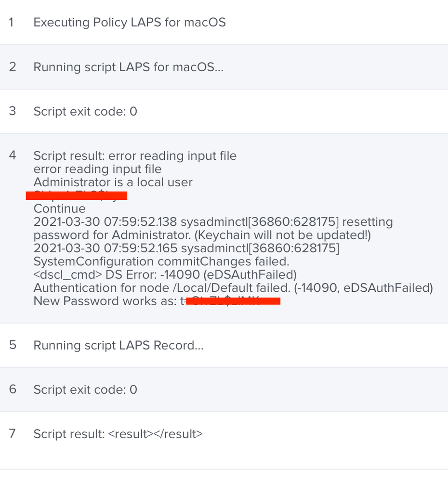Image resolution: width=448 pixels, height=481 pixels.
Task: Select the first Script exit code: 0 row
Action: coord(224,111)
